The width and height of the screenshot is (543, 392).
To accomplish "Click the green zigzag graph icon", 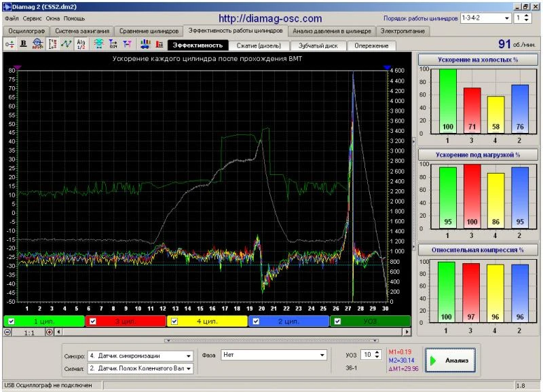I will [x=67, y=44].
